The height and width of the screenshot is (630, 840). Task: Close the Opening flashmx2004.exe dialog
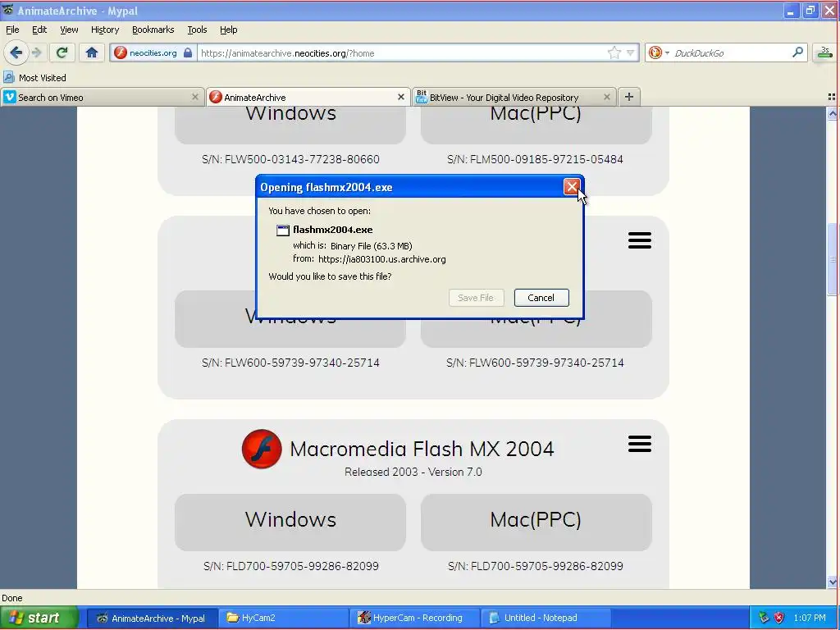click(572, 187)
